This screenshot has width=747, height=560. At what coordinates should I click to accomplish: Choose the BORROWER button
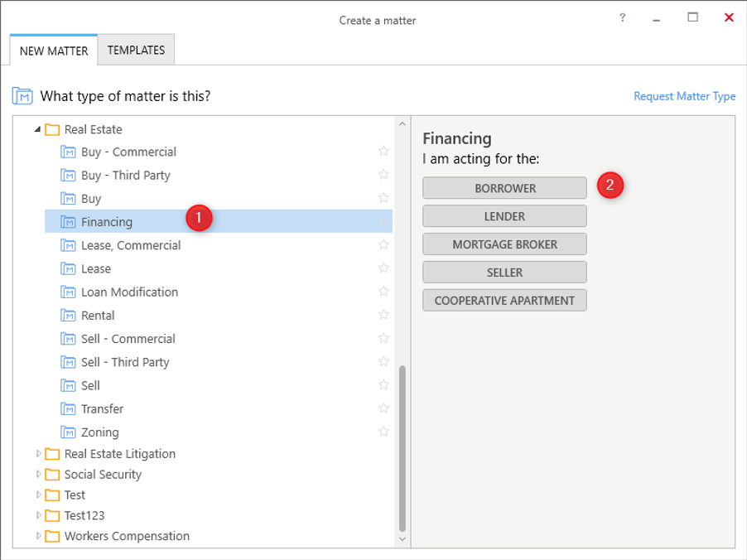504,188
